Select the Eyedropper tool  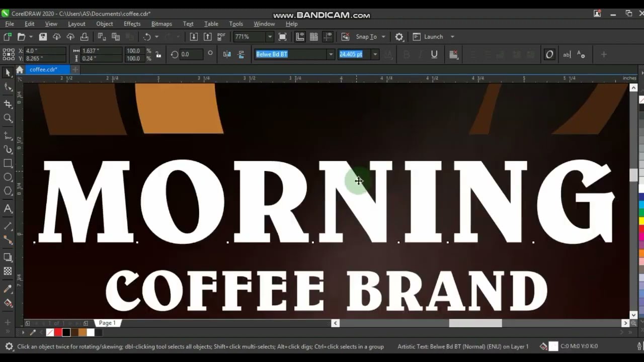[x=8, y=289]
